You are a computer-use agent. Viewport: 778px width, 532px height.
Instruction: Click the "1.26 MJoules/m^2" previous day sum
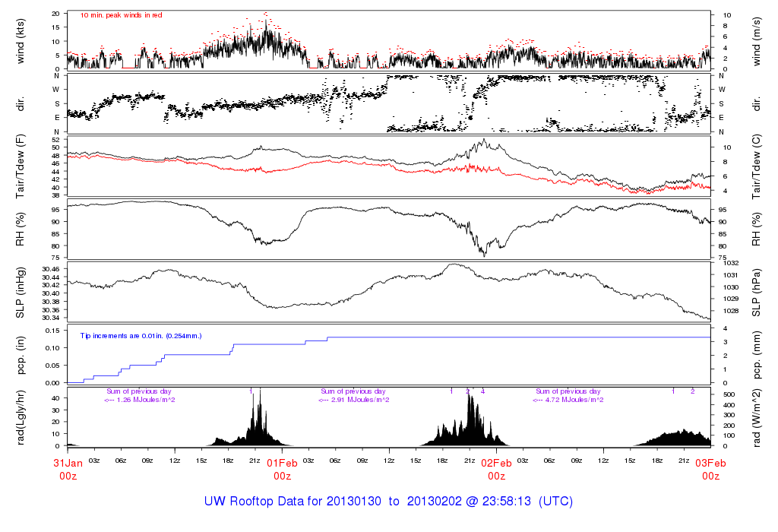[146, 400]
